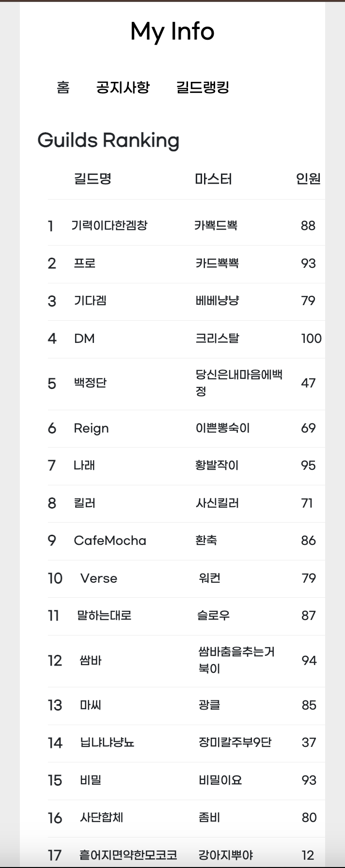Screen dimensions: 345x868
Task: Go to the 공지사항 page
Action: 123,88
